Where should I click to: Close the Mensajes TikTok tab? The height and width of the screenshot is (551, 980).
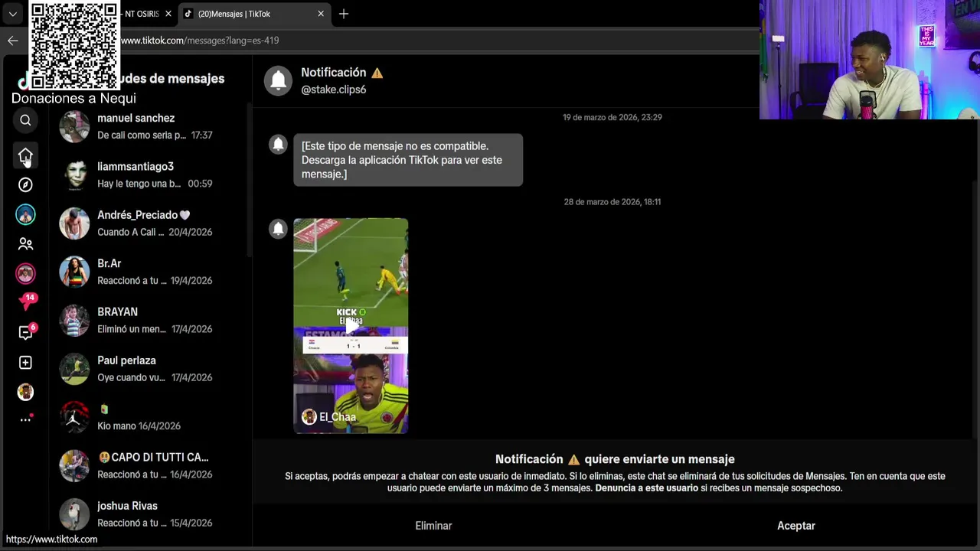pos(321,14)
